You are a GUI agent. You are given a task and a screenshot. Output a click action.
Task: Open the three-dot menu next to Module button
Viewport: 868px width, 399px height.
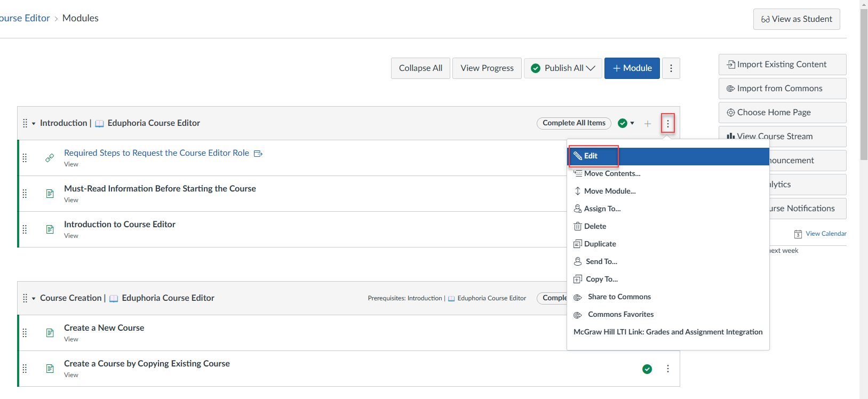(x=671, y=68)
